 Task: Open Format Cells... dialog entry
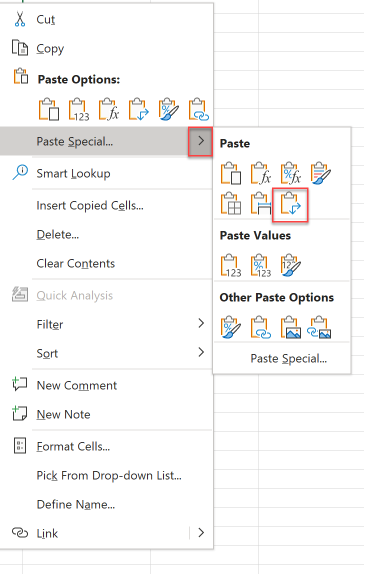[73, 447]
